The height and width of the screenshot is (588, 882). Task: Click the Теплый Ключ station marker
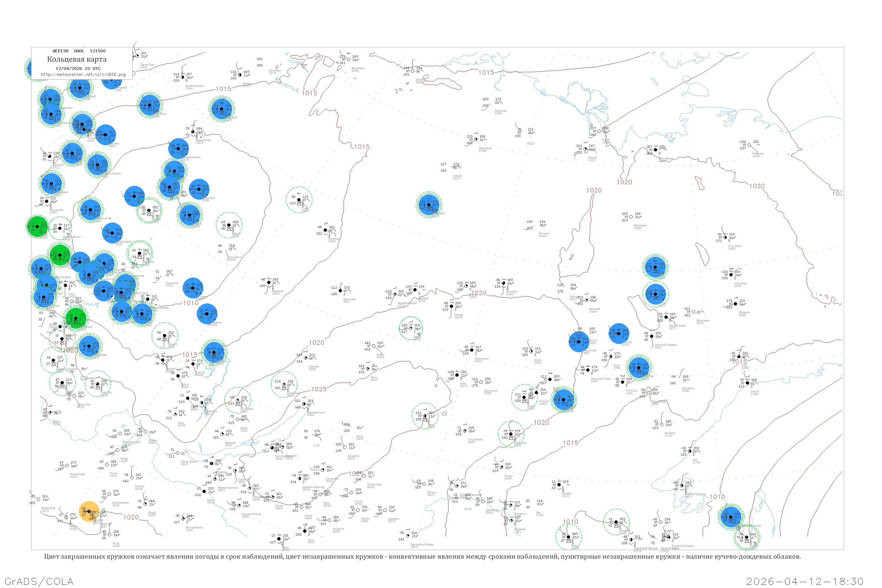pos(666,317)
